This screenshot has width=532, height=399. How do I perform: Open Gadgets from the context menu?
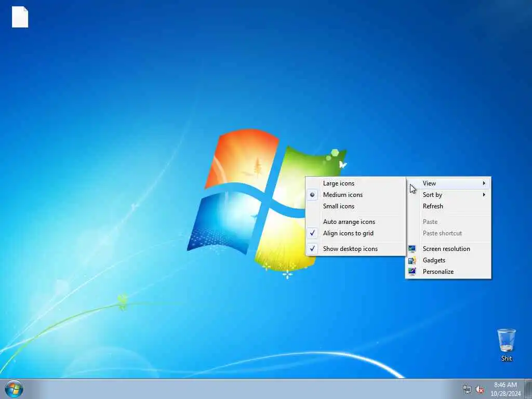(x=448, y=260)
